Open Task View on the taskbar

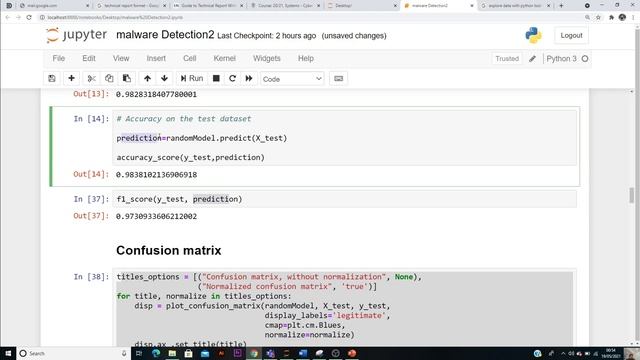[x=139, y=353]
